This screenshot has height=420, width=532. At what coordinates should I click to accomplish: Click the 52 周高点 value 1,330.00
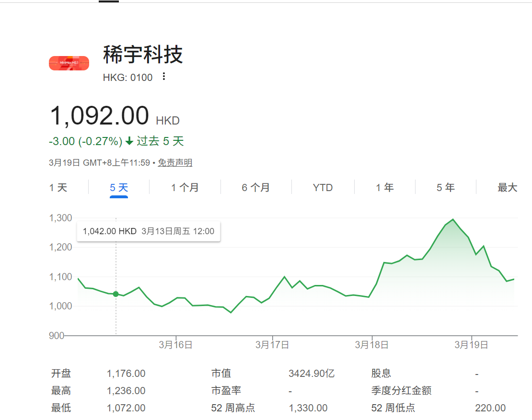pos(308,408)
